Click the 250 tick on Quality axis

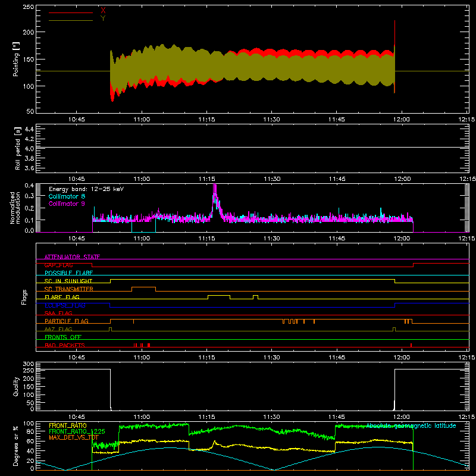pyautogui.click(x=29, y=371)
